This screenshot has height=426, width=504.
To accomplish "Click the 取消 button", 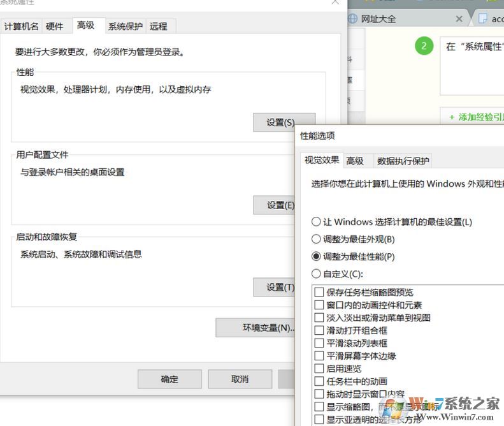I will click(240, 379).
